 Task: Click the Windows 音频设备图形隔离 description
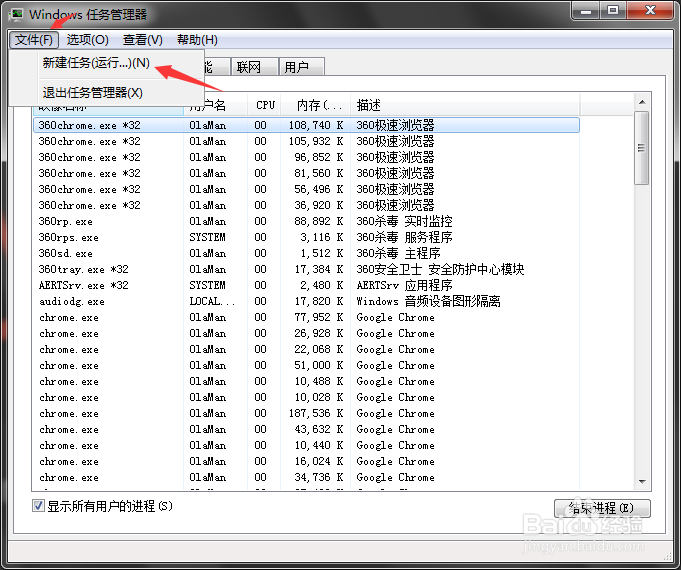pyautogui.click(x=428, y=301)
